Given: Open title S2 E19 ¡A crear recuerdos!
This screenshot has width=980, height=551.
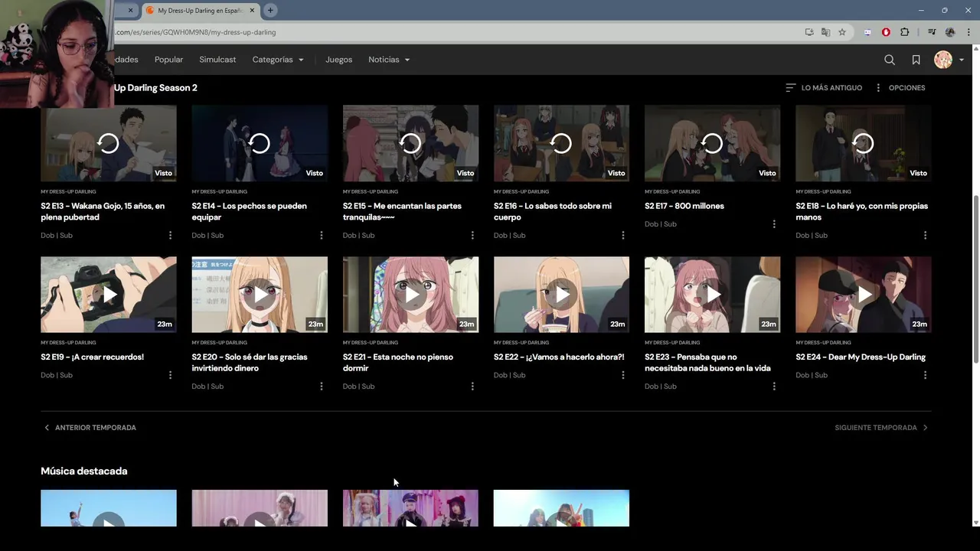Looking at the screenshot, I should coord(92,357).
